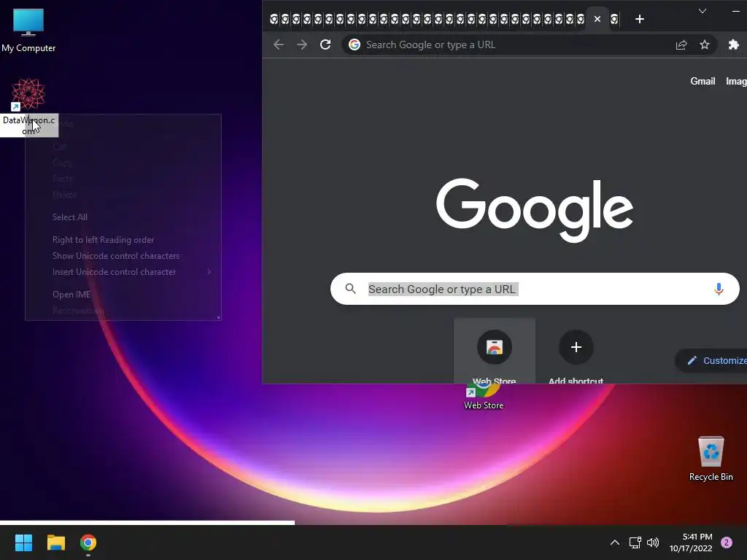Open Gmail link

point(703,82)
